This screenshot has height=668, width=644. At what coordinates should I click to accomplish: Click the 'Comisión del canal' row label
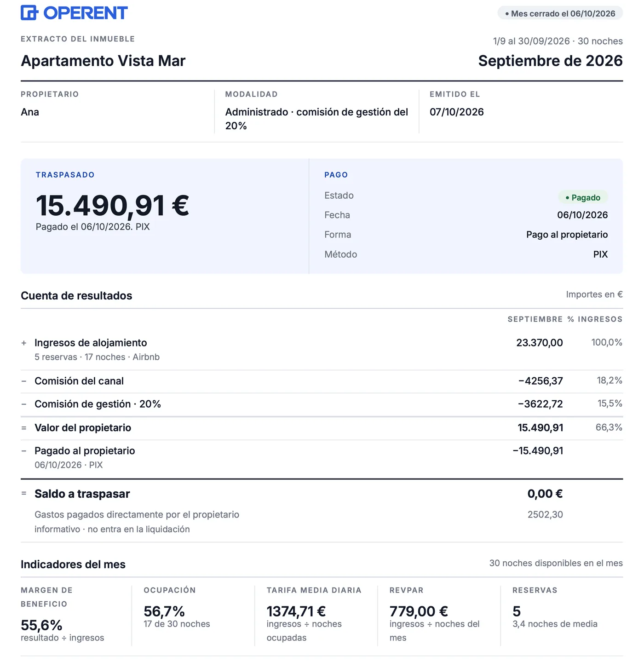click(x=79, y=381)
